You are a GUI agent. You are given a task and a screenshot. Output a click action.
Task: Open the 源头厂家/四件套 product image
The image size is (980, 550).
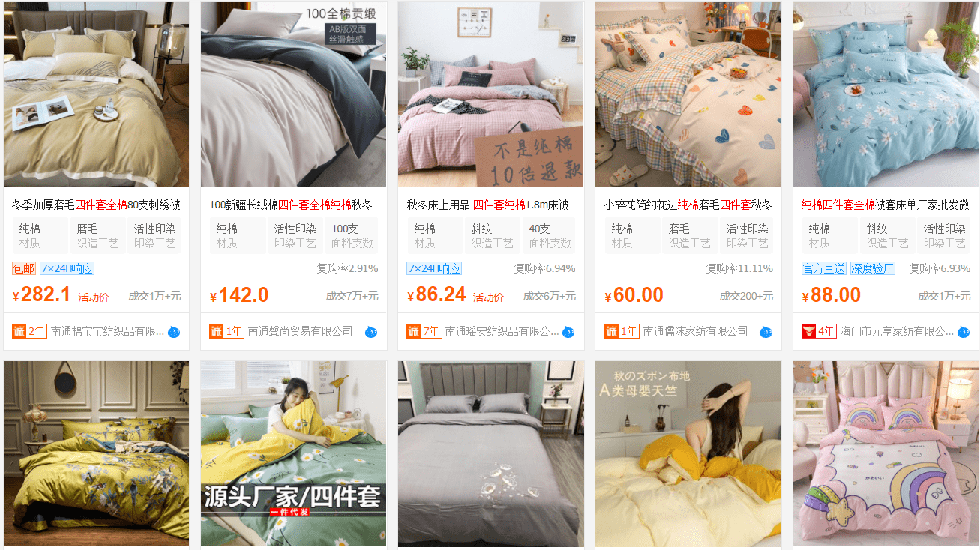pos(293,454)
